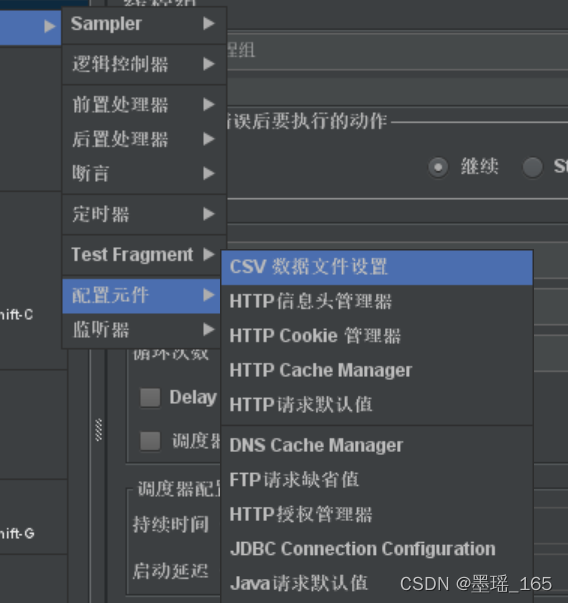Screen dimensions: 568x603
Task: Open the 前置处理器 submenu
Action: tap(144, 105)
